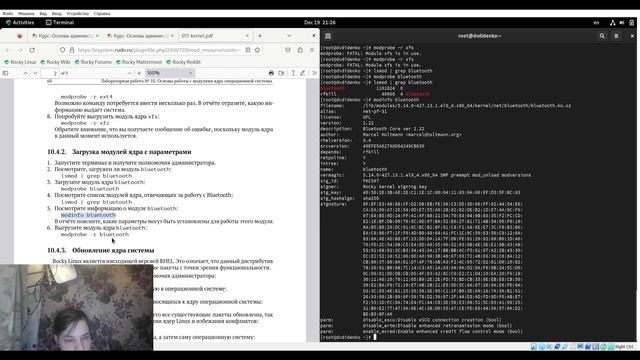Open the Ввод menu of VirtualBox
This screenshot has height=360, width=640.
click(56, 13)
